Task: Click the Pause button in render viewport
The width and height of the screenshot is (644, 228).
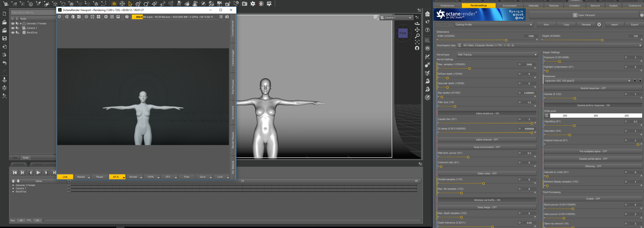Action: [99, 177]
